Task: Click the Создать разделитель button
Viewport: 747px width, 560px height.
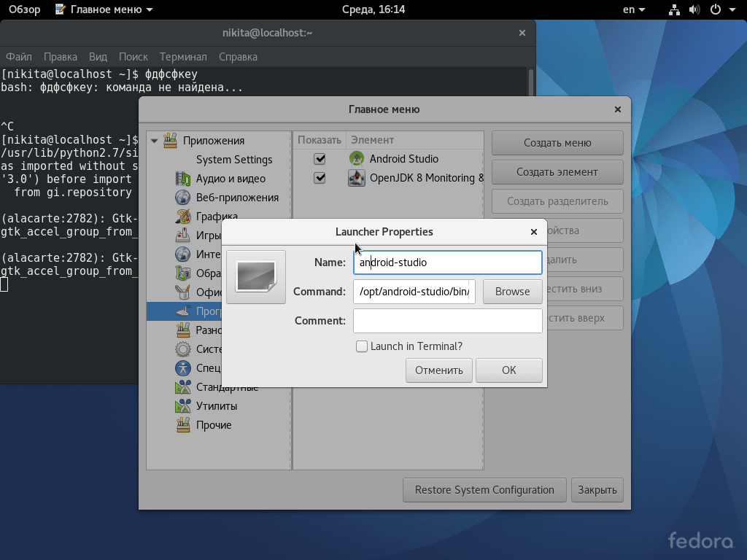Action: tap(557, 201)
